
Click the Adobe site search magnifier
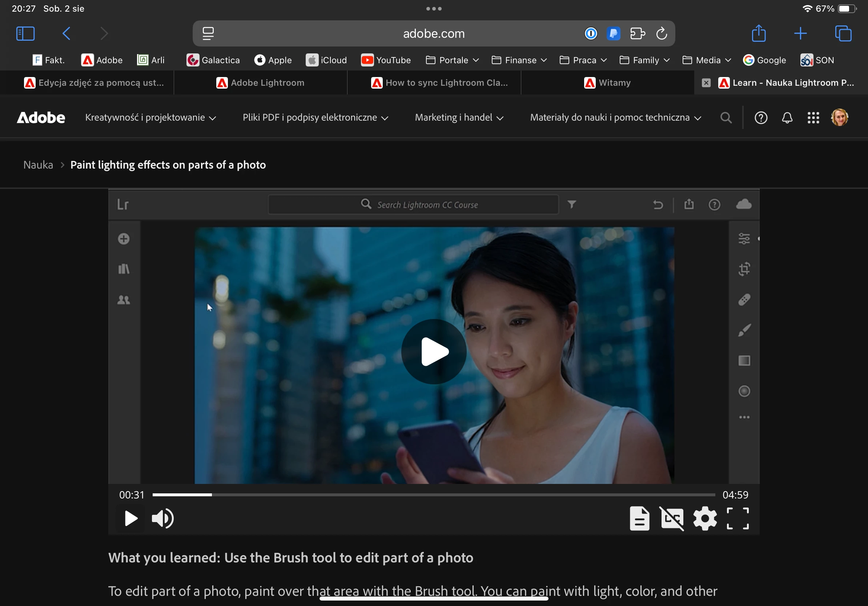click(x=726, y=118)
